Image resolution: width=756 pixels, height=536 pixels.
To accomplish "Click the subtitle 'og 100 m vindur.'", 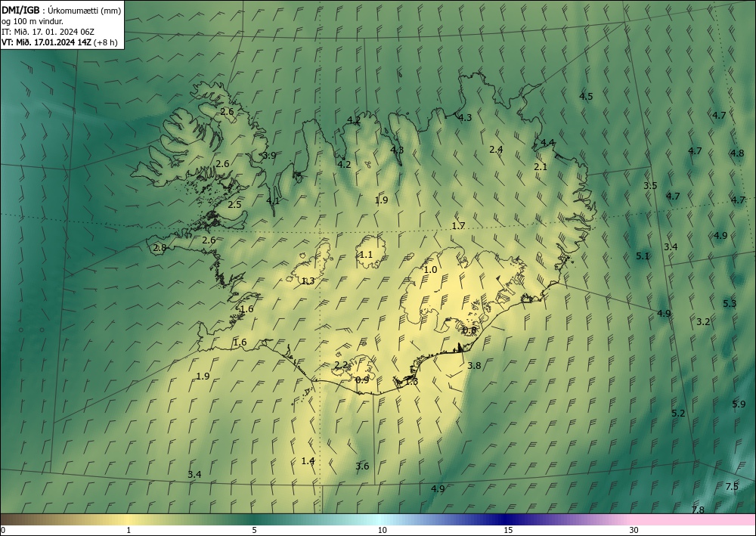I will pos(33,21).
